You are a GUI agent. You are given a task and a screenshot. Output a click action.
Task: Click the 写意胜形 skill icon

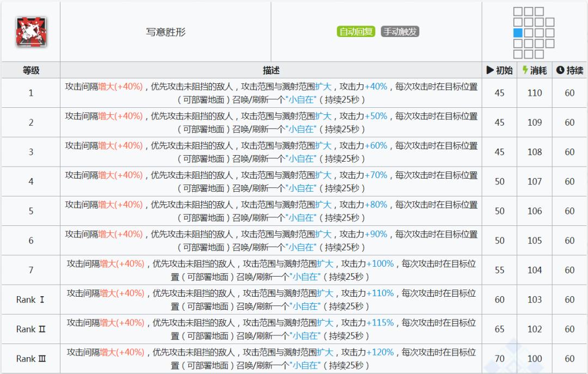(x=30, y=31)
